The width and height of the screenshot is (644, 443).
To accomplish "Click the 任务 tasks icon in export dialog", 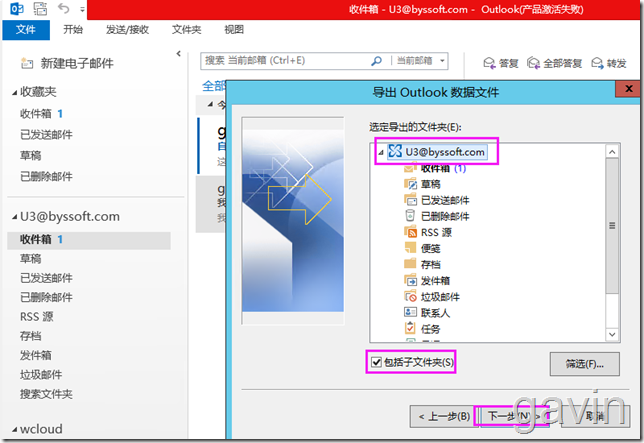I will tap(410, 328).
